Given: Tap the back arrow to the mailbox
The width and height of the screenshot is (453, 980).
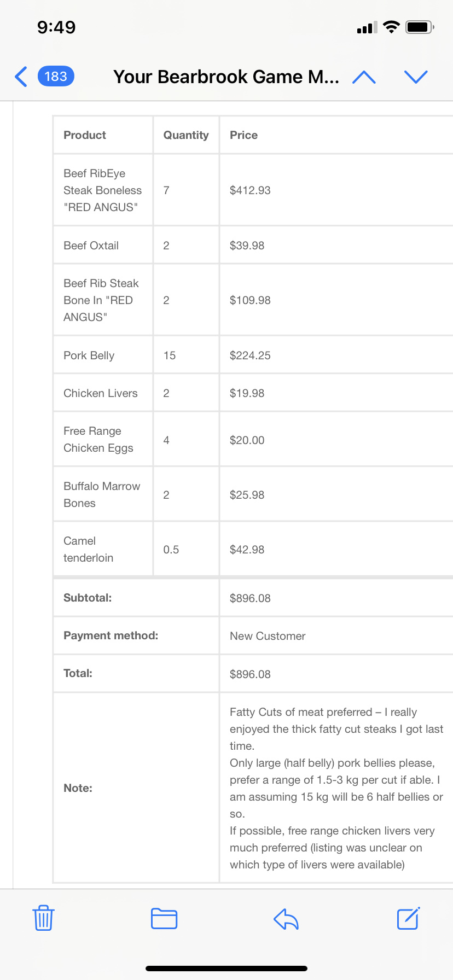Looking at the screenshot, I should pyautogui.click(x=21, y=77).
